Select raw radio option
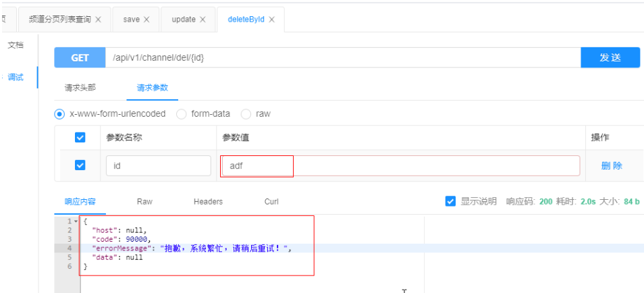Viewport: 644px width, 293px height. click(x=246, y=114)
